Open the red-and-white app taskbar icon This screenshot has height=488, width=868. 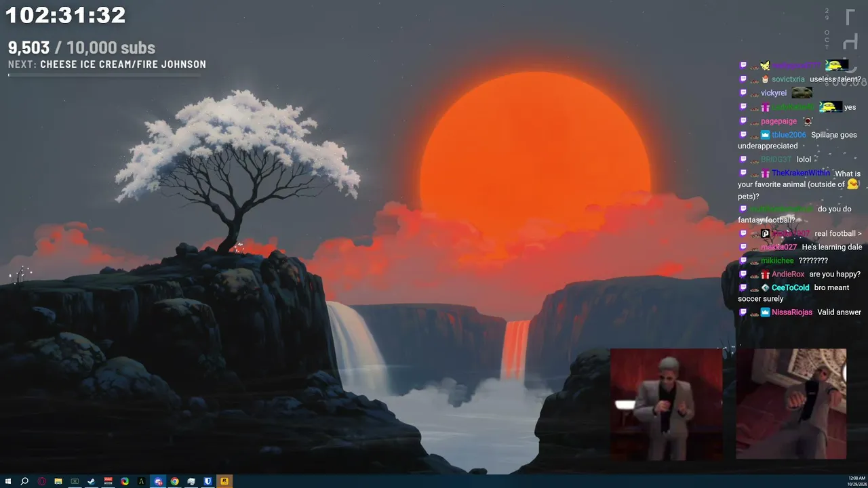pos(108,481)
